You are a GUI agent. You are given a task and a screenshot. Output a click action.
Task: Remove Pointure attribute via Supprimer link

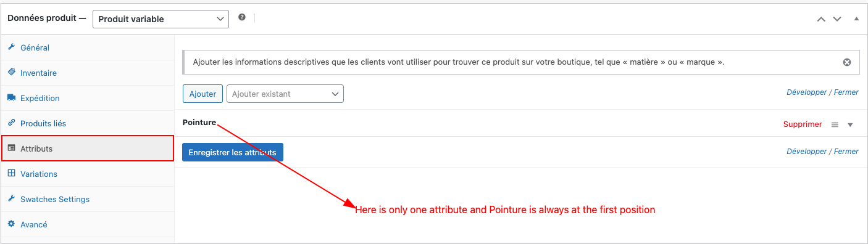(x=803, y=124)
